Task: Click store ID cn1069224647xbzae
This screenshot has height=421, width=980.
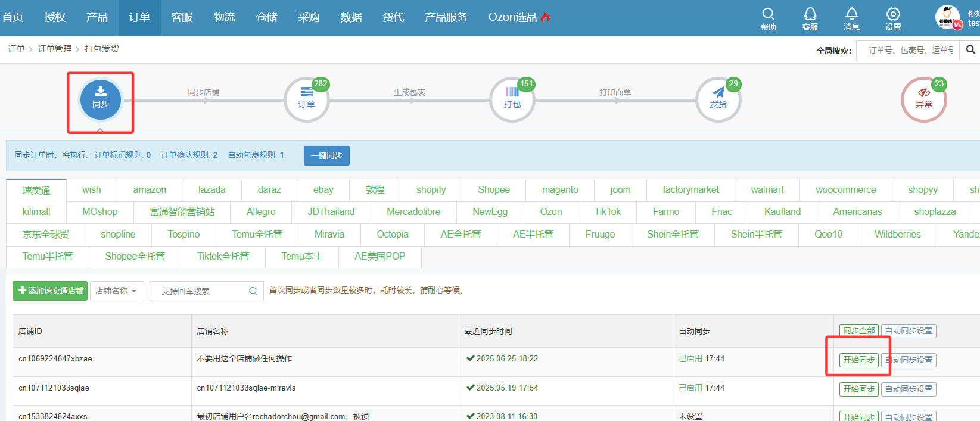Action: point(55,358)
